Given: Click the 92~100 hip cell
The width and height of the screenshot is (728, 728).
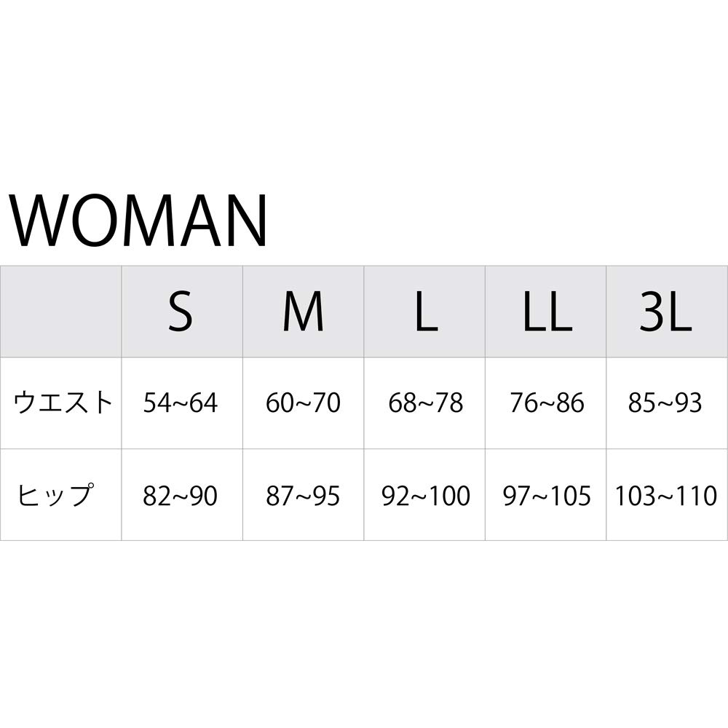Looking at the screenshot, I should point(425,496).
